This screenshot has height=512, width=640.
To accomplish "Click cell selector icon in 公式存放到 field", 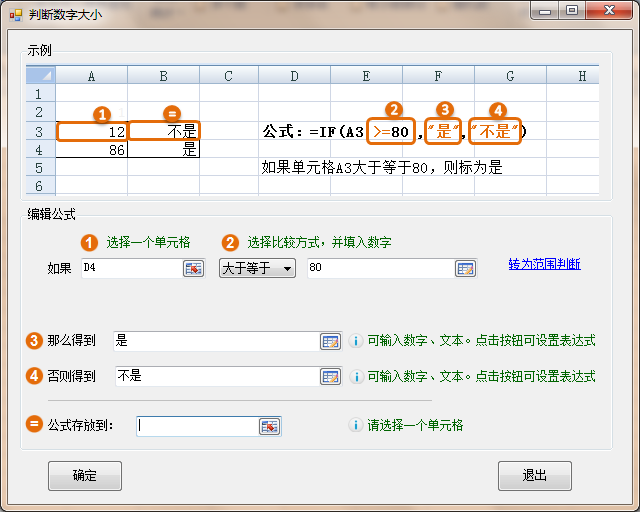I will [269, 426].
